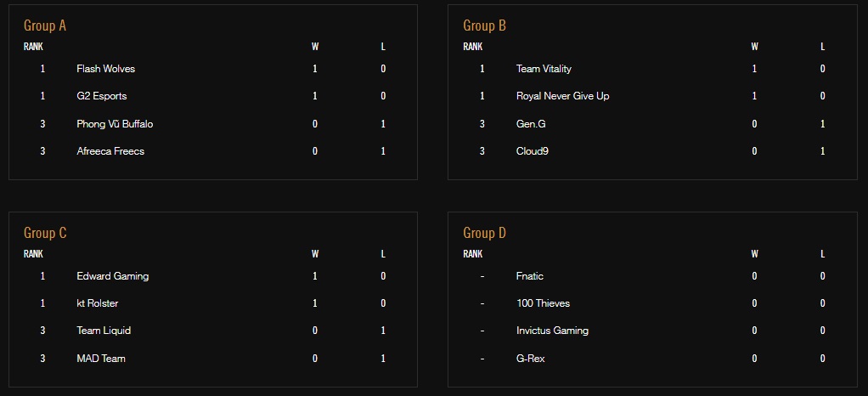Select the Group D title
This screenshot has width=868, height=396.
click(484, 233)
